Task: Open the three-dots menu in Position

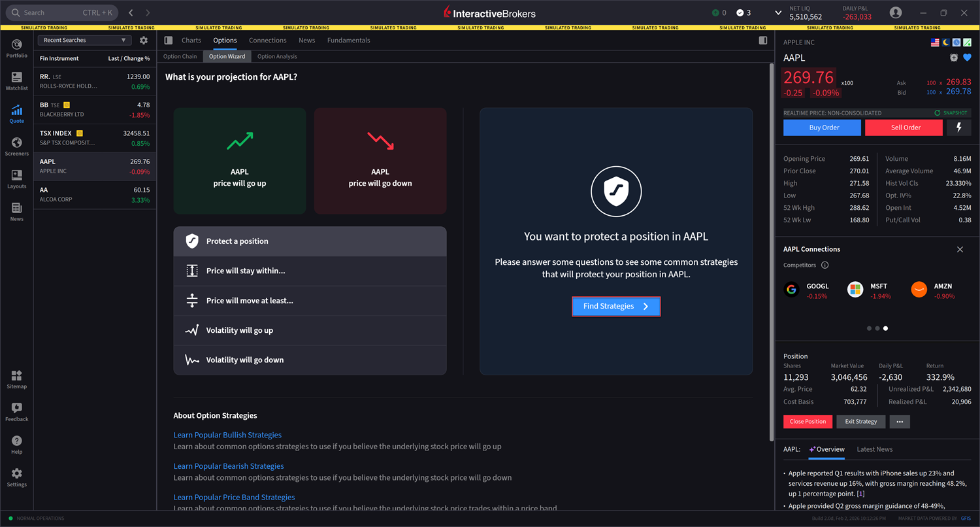Action: coord(900,422)
